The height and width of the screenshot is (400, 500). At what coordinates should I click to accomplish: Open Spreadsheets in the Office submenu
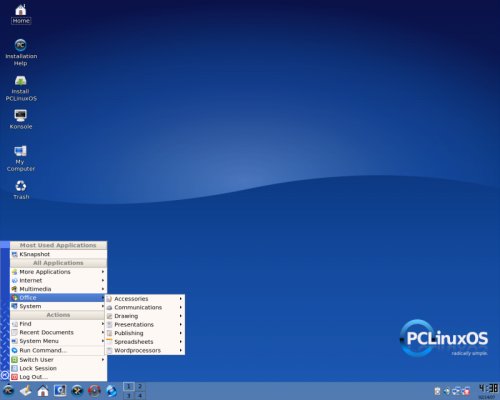(x=145, y=342)
